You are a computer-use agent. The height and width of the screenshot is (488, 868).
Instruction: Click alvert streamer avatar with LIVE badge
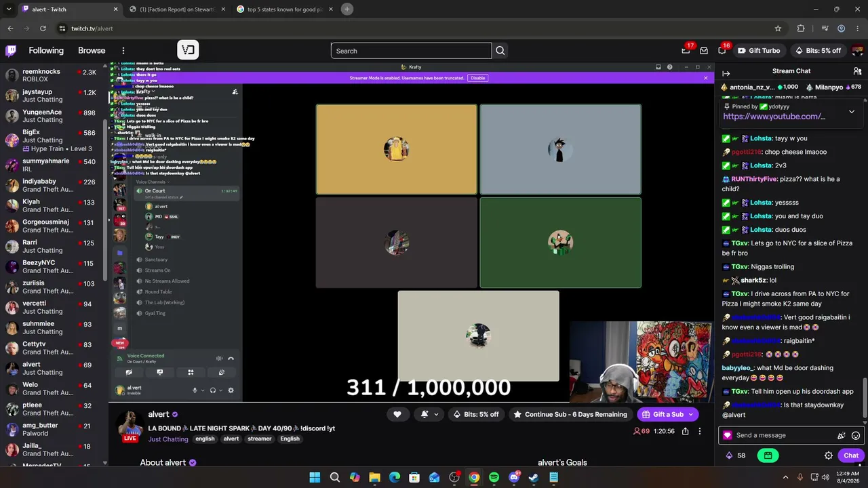(x=130, y=426)
